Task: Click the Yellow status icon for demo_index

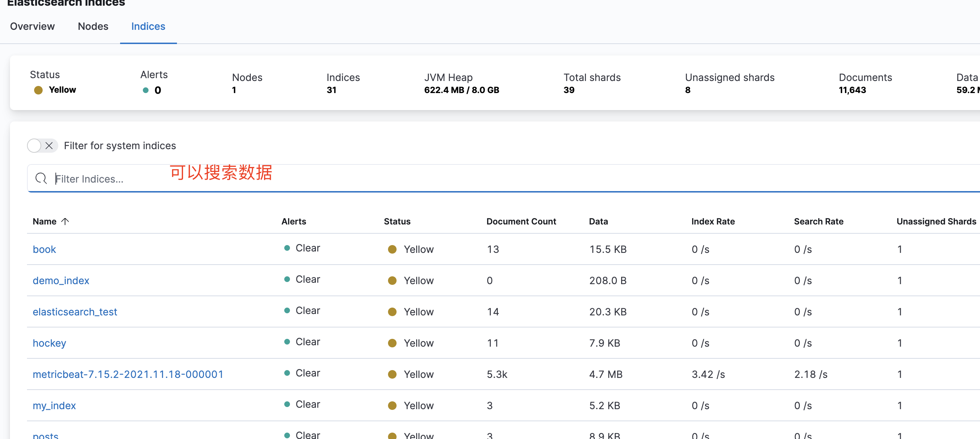Action: (x=392, y=281)
